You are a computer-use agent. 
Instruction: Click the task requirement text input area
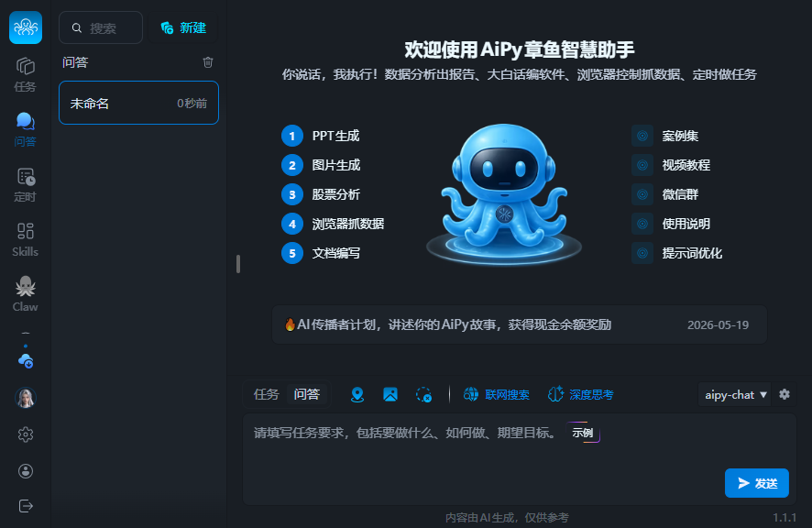(x=520, y=459)
